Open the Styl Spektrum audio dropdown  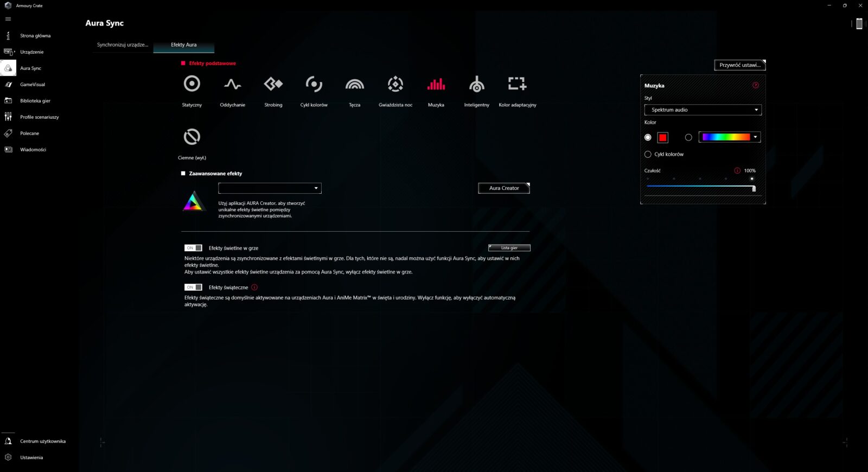(703, 110)
